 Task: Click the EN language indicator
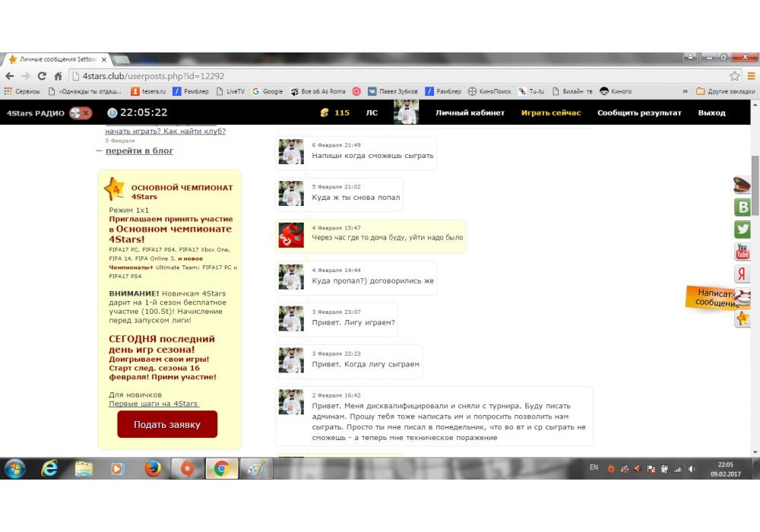(594, 467)
